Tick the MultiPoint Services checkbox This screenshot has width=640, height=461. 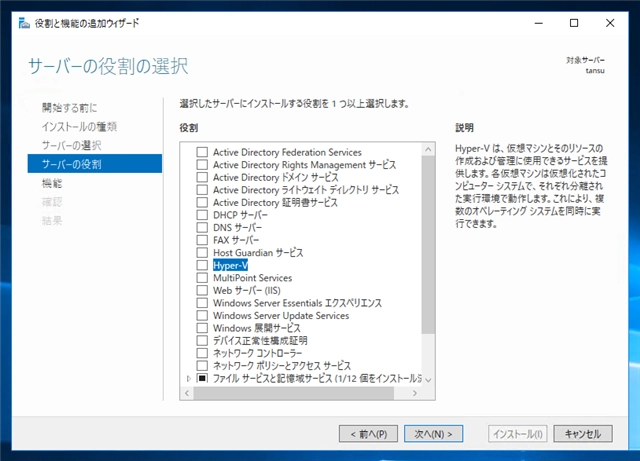pos(202,278)
